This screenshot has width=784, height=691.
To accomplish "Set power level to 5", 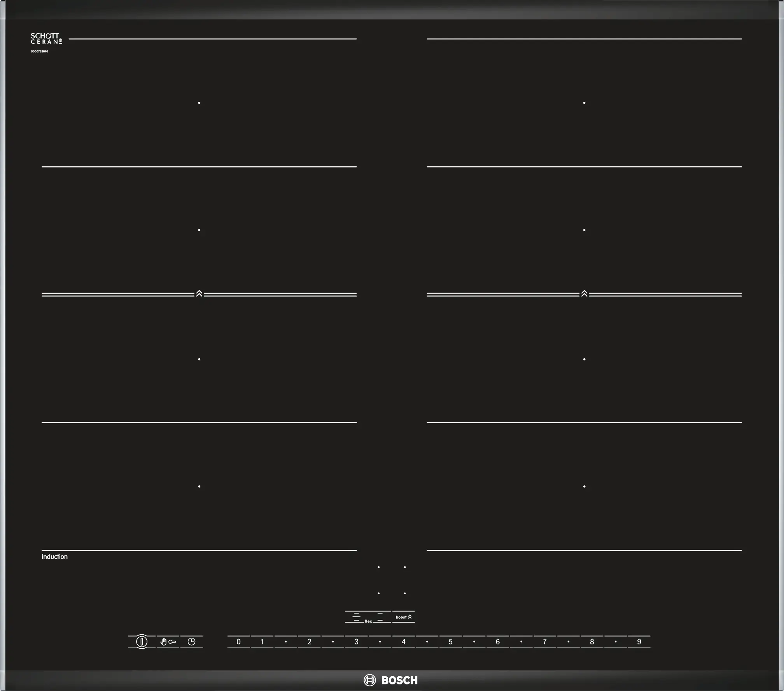I will click(450, 642).
